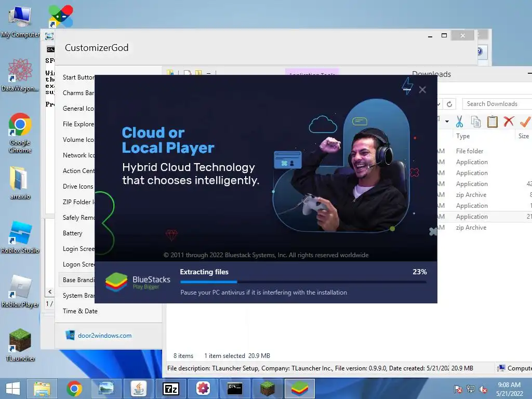Open arrax.io folder on desktop

click(x=20, y=182)
